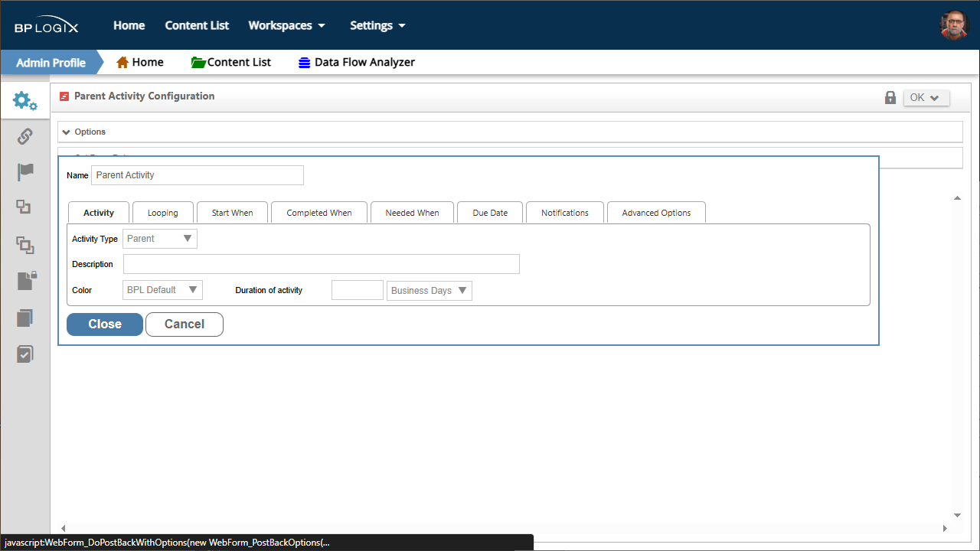
Task: Click the Name input field
Action: pos(198,175)
